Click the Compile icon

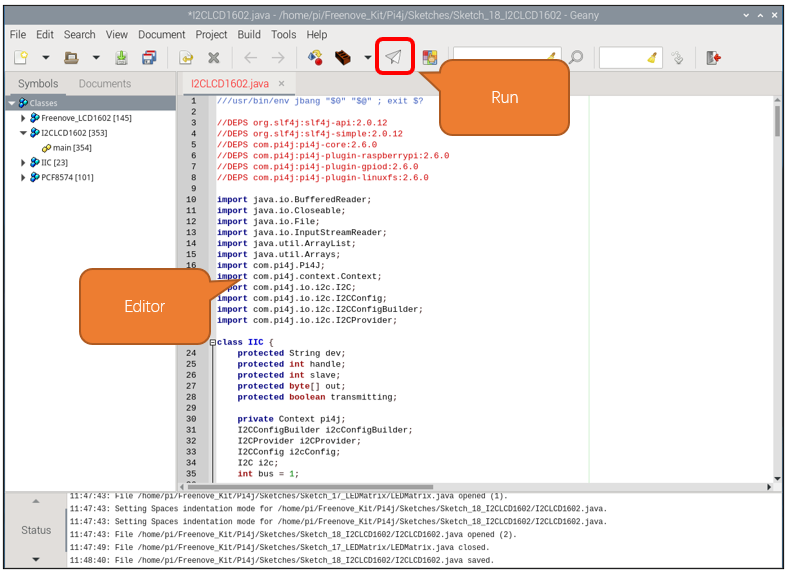(315, 57)
